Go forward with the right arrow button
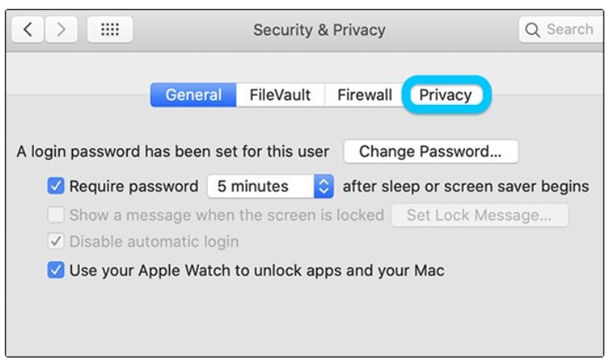This screenshot has width=610, height=364. (61, 30)
